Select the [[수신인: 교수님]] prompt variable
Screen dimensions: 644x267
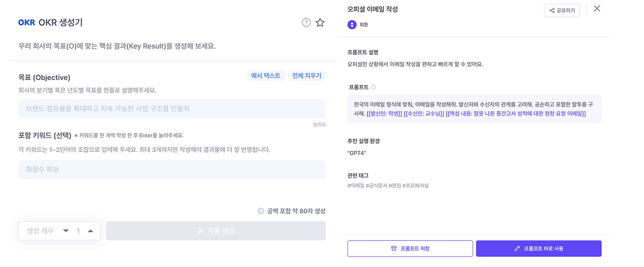(424, 114)
